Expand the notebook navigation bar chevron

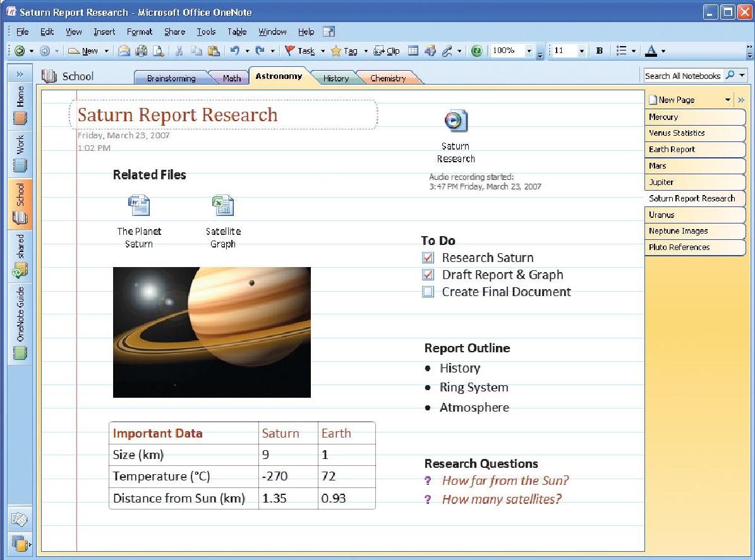20,74
